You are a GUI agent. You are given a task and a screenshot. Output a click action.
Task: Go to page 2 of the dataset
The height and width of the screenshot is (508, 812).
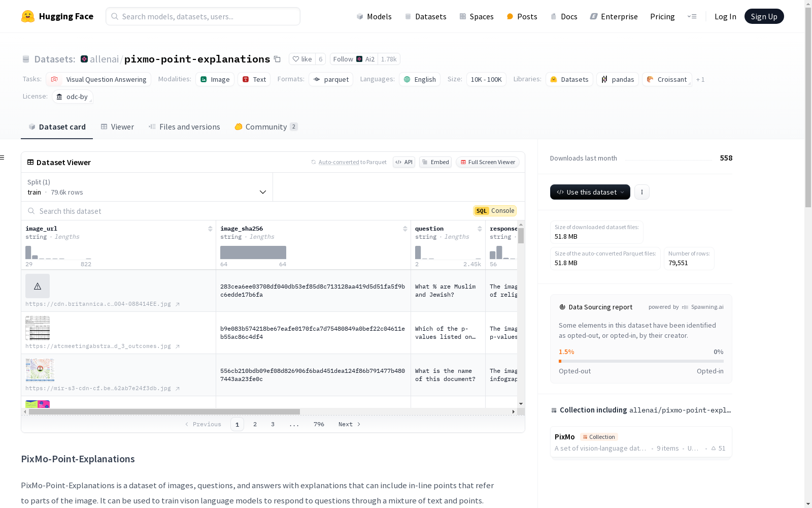(x=255, y=424)
